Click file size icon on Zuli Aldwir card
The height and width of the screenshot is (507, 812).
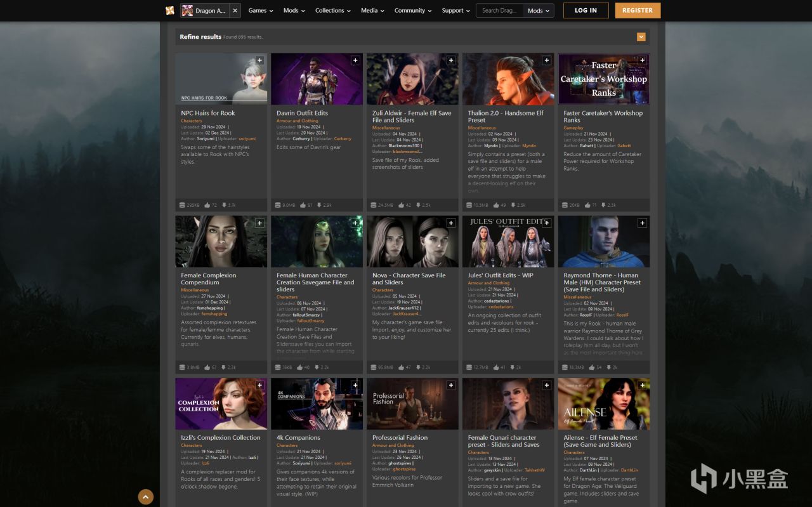[x=374, y=205]
